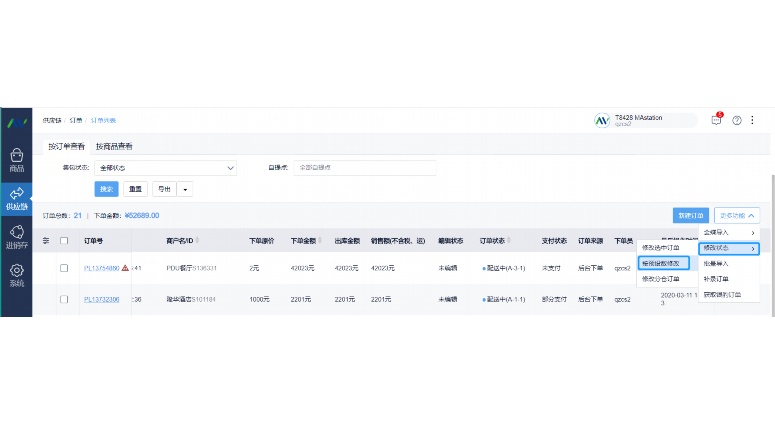Click the 2元 original price cell
Viewport: 775px width, 424px height.
coord(254,268)
